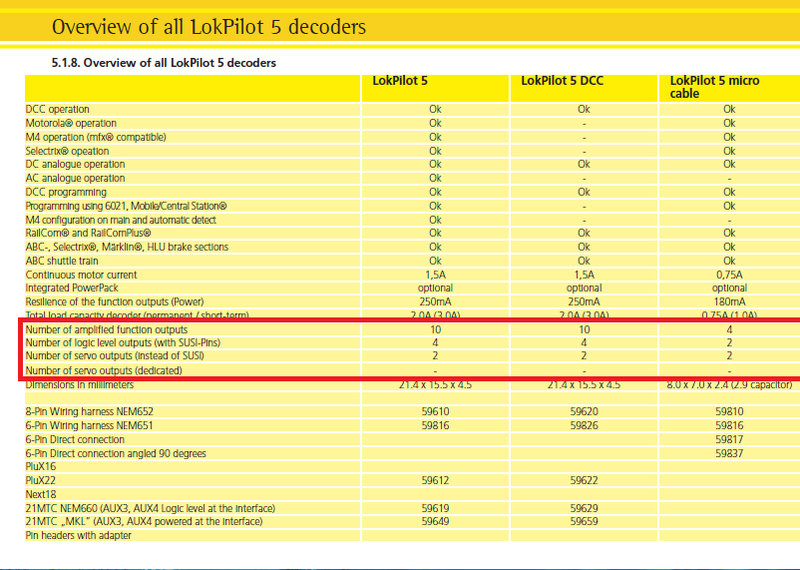Click the 'M4 operation (mfx® compatible)' row label
This screenshot has height=570, width=800.
pyautogui.click(x=96, y=137)
